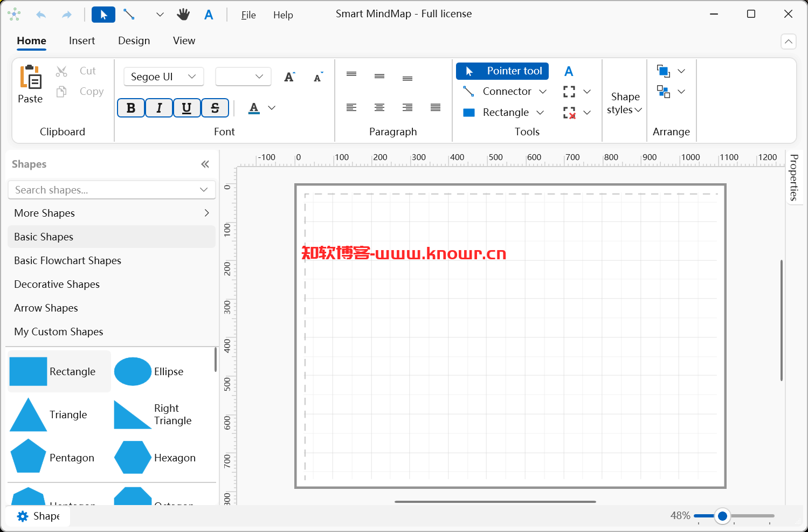Select Basic Flowchart Shapes category
808x532 pixels.
[x=112, y=260]
